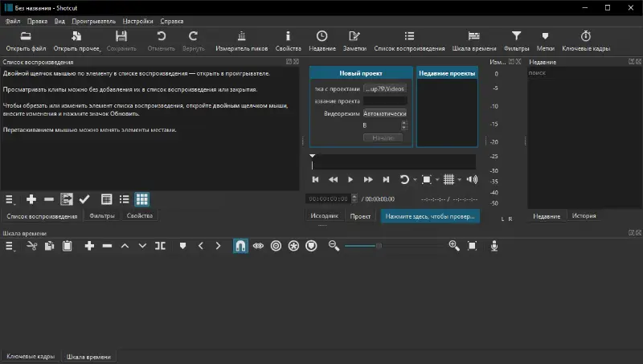Open the player zoom level dropdown
Image resolution: width=643 pixels, height=364 pixels.
click(437, 180)
